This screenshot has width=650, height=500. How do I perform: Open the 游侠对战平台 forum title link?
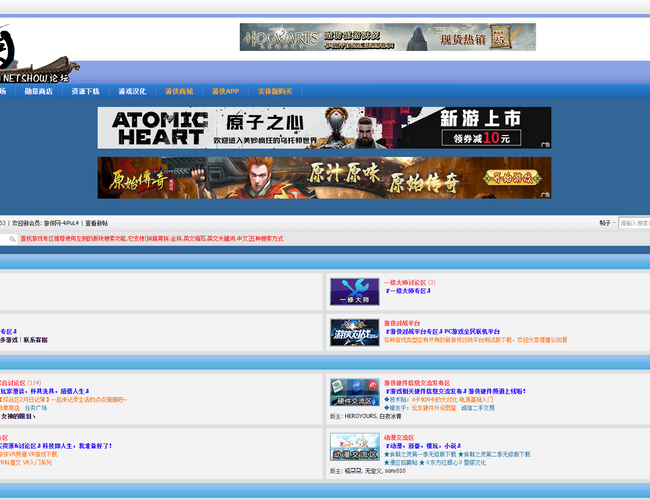tap(402, 323)
